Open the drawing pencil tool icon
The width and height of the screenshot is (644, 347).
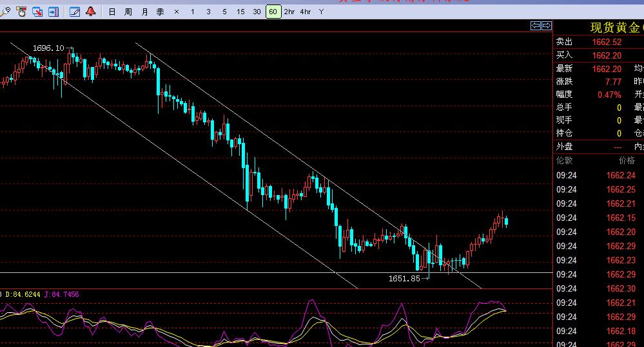tap(75, 12)
